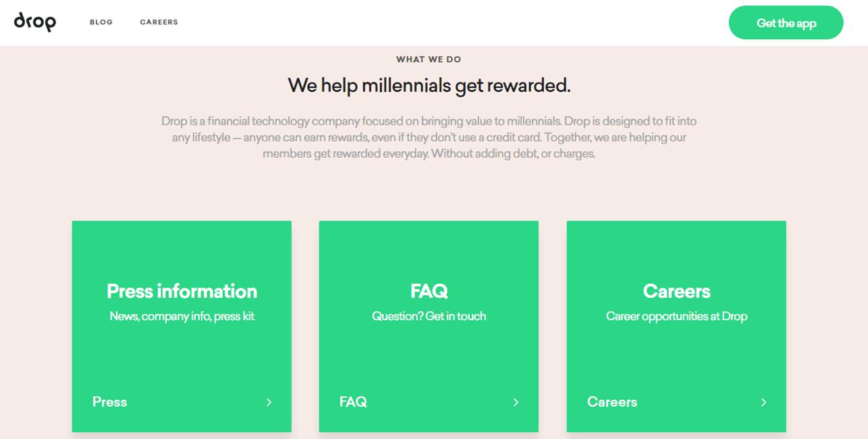Open CAREERS in the top navigation

tap(159, 22)
